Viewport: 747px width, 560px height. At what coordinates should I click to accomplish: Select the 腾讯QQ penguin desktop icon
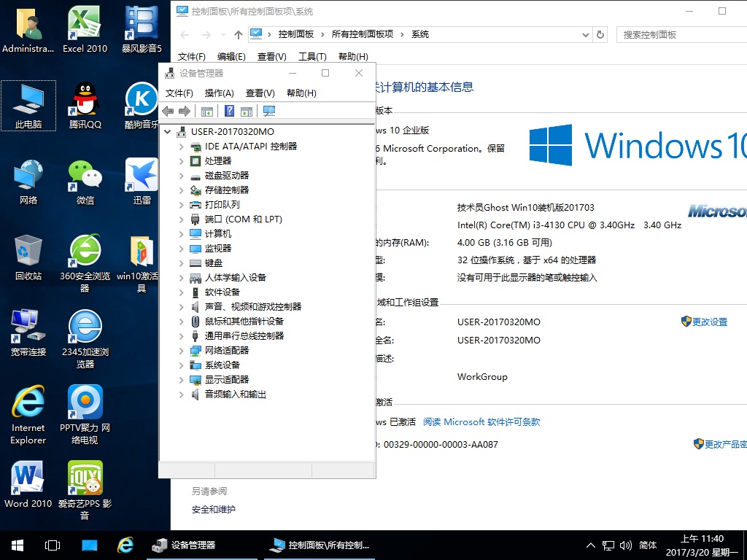pyautogui.click(x=85, y=106)
